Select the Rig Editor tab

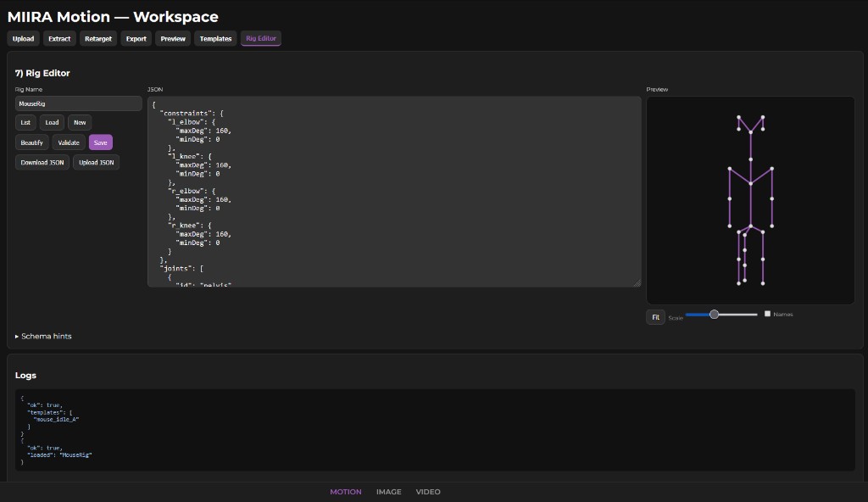pyautogui.click(x=261, y=39)
